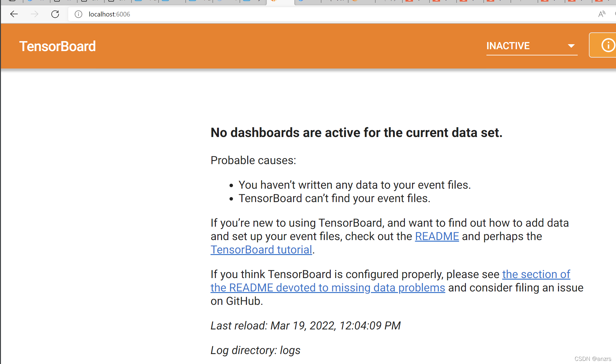Click the missing data problems link
616x364 pixels.
pyautogui.click(x=328, y=287)
